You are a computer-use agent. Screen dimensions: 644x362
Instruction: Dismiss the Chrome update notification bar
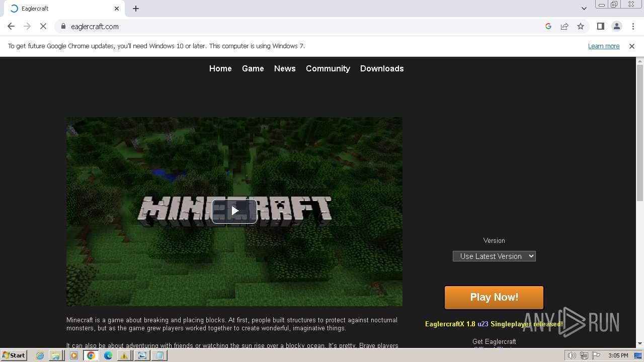click(632, 46)
